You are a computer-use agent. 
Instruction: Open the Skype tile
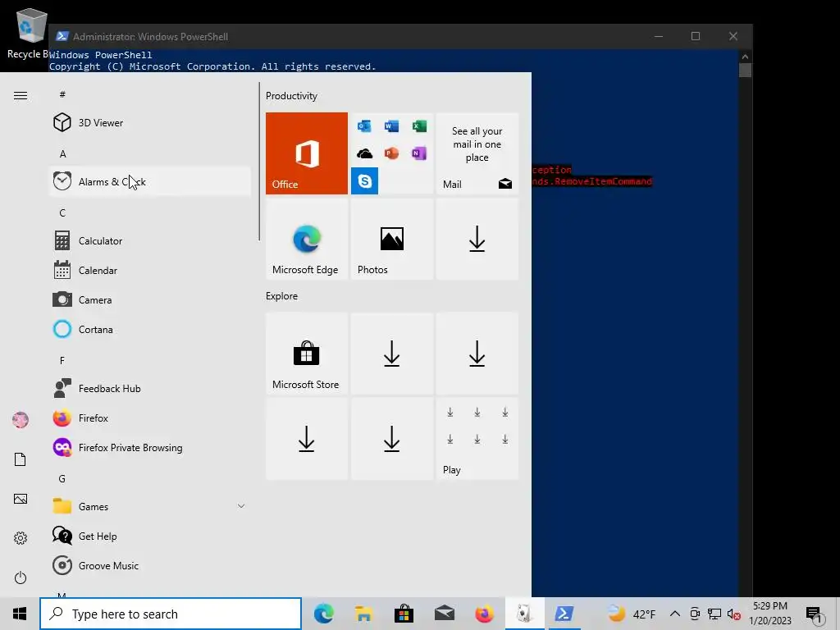(364, 180)
